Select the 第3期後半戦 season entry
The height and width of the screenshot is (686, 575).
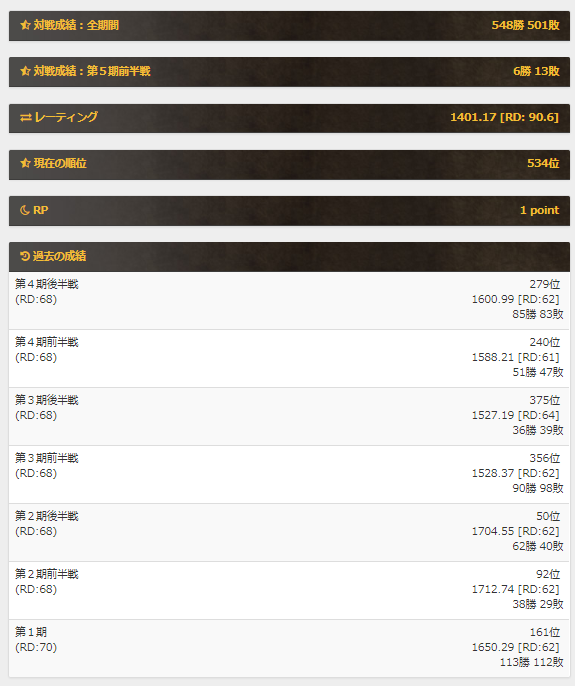(289, 416)
